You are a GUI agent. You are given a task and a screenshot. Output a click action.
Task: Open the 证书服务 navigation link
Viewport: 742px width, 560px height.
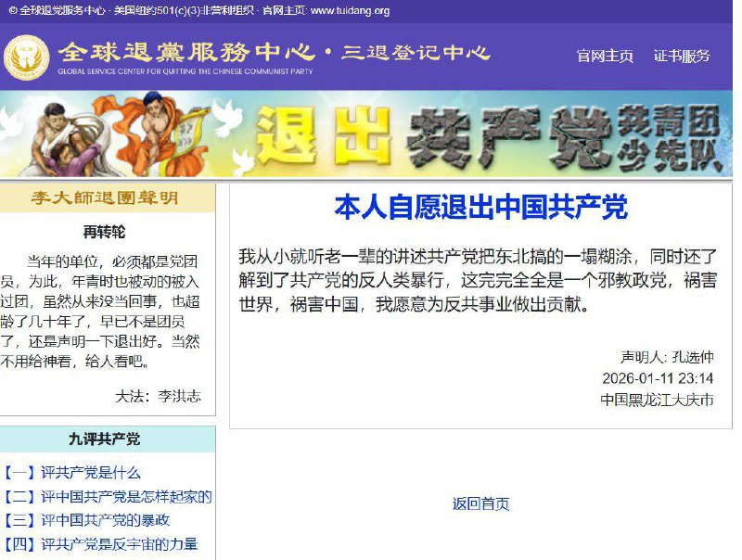684,57
